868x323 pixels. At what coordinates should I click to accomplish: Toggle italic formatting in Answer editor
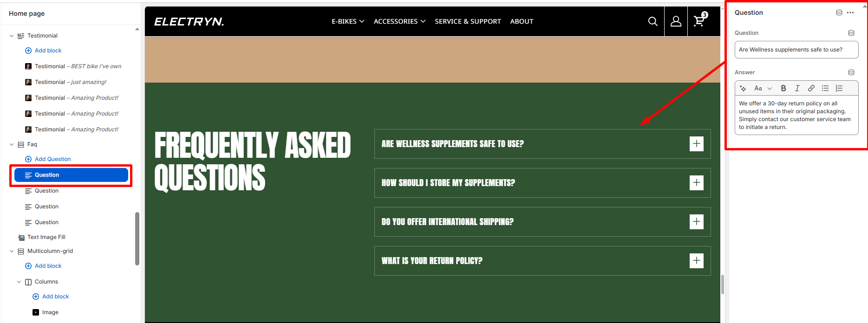(797, 88)
